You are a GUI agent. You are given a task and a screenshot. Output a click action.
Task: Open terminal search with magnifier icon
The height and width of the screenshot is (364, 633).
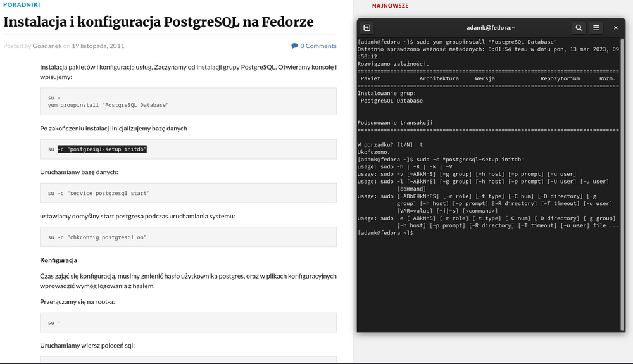[579, 28]
